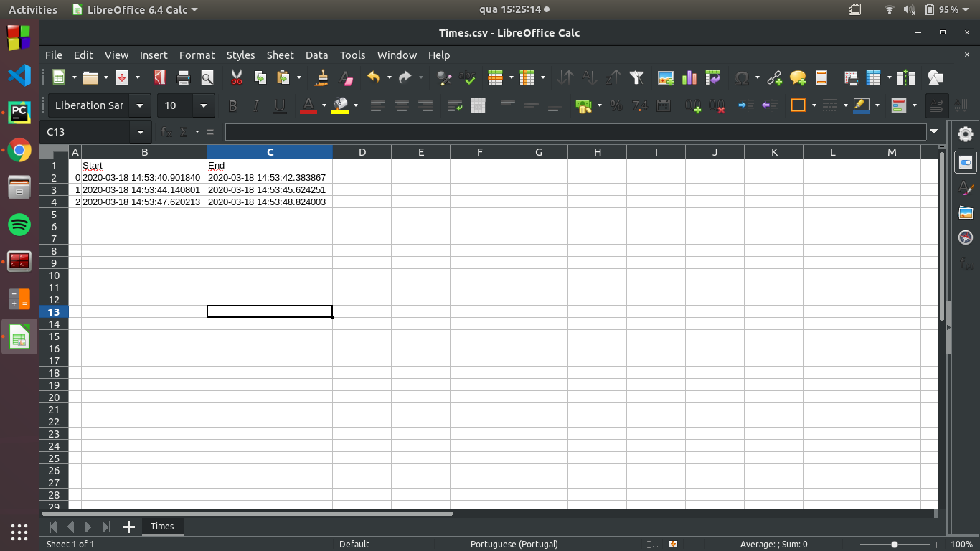Click the Format as Percent icon
This screenshot has width=980, height=551.
coord(616,105)
